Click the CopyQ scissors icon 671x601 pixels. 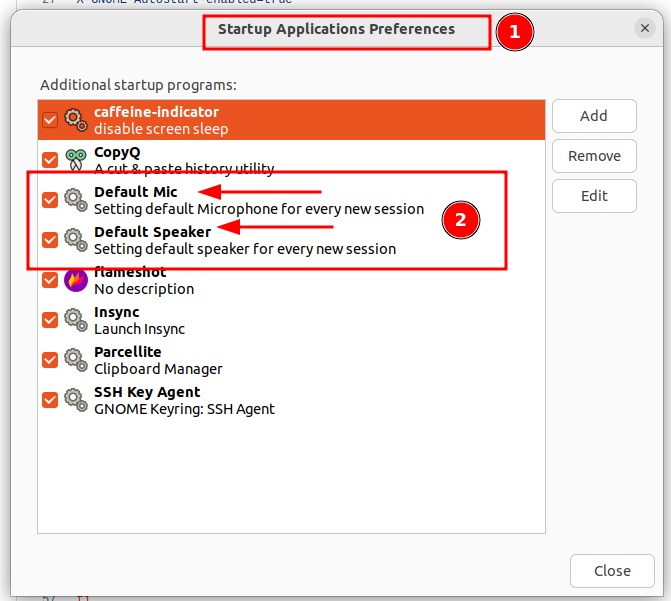click(x=76, y=160)
